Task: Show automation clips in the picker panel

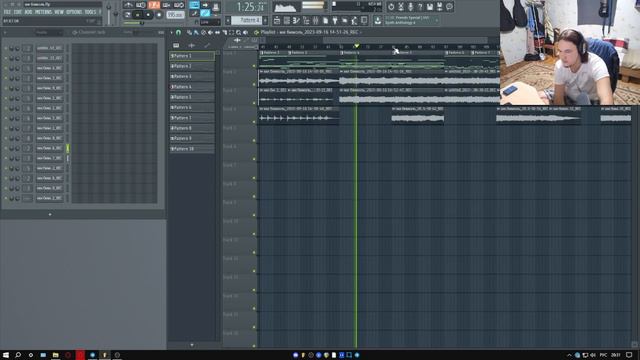Action: (207, 45)
